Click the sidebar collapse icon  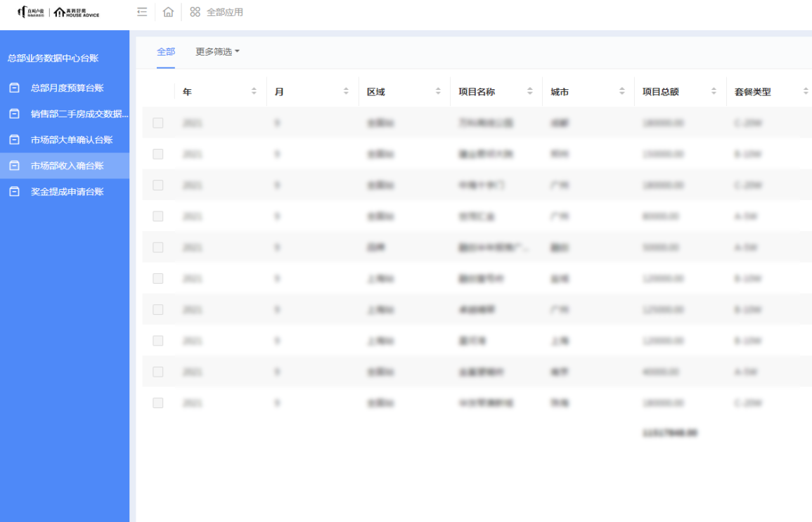click(x=143, y=12)
